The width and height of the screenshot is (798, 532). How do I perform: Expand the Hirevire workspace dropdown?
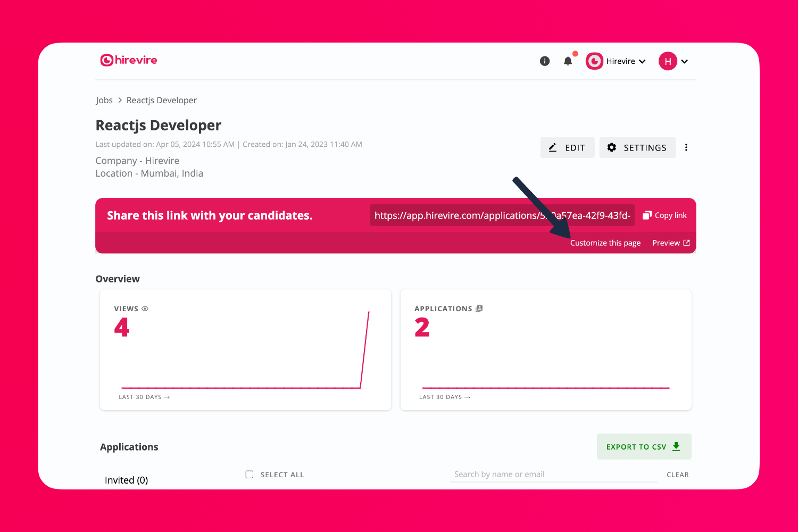(642, 61)
